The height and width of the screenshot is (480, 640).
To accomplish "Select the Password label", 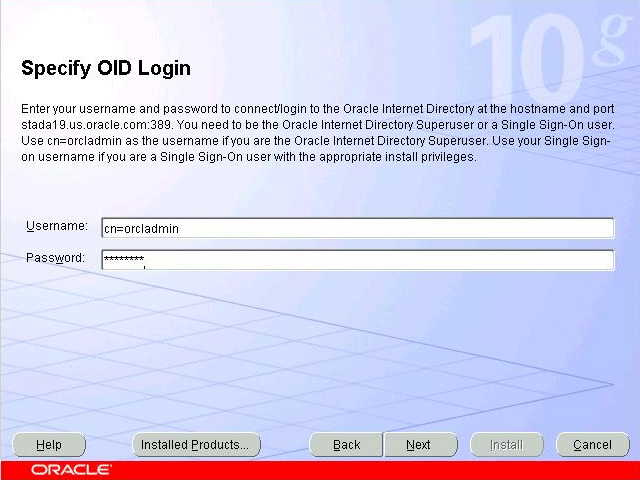I will 55,258.
